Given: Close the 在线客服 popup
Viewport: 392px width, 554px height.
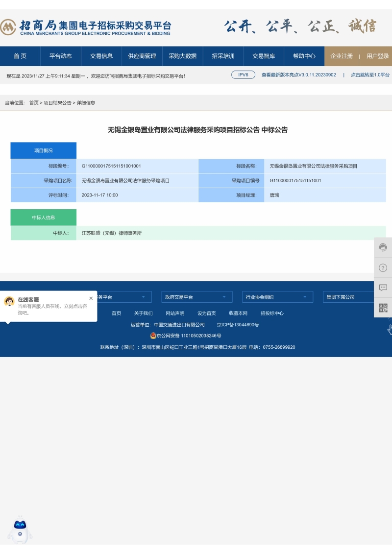Looking at the screenshot, I should 91,298.
